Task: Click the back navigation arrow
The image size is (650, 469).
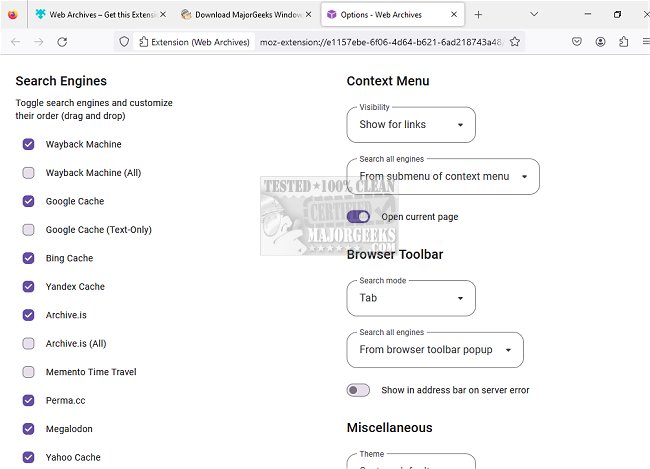Action: (15, 42)
